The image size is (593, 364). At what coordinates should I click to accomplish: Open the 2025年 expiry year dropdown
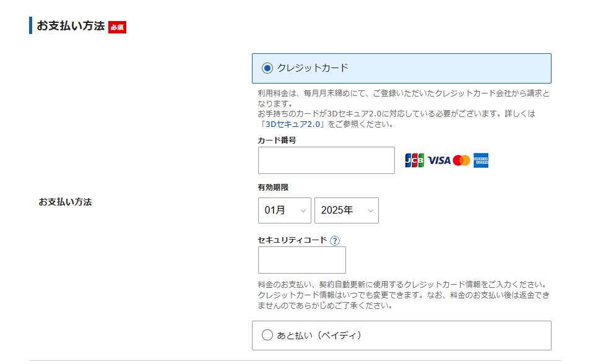(x=347, y=210)
